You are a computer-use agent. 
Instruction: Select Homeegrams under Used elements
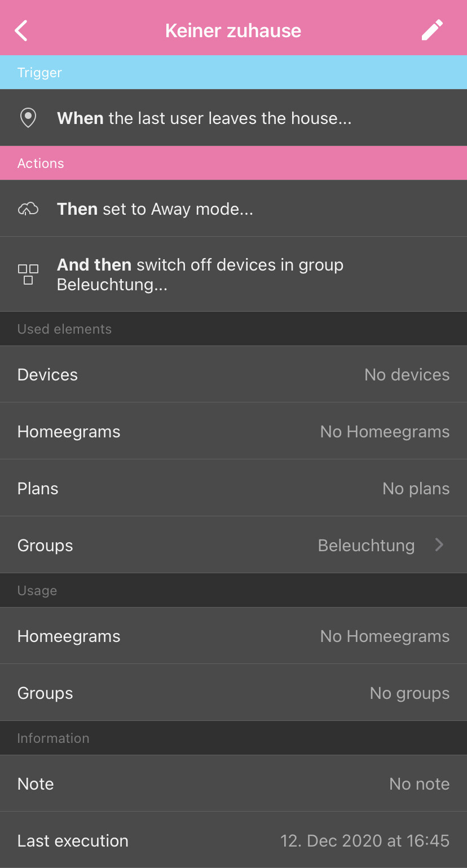click(x=233, y=431)
